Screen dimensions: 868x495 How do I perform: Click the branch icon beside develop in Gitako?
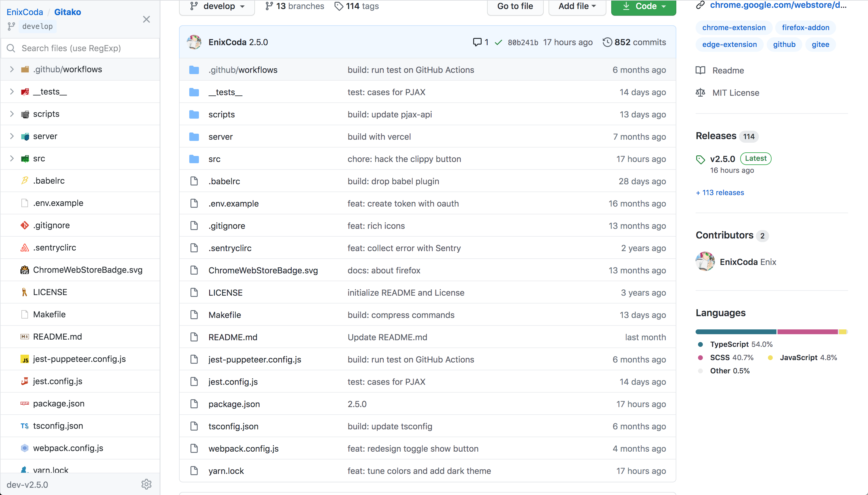click(11, 26)
